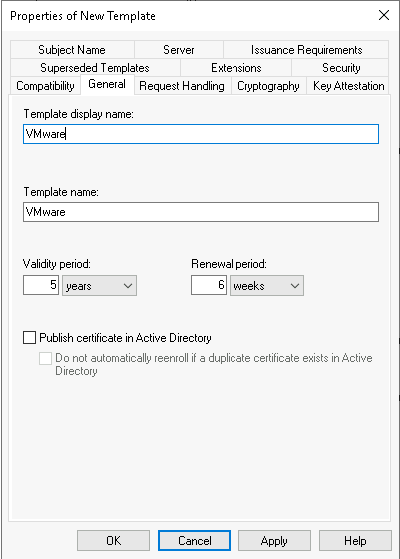This screenshot has height=559, width=400.
Task: Expand the renewal period weeks dropdown
Action: pyautogui.click(x=267, y=285)
